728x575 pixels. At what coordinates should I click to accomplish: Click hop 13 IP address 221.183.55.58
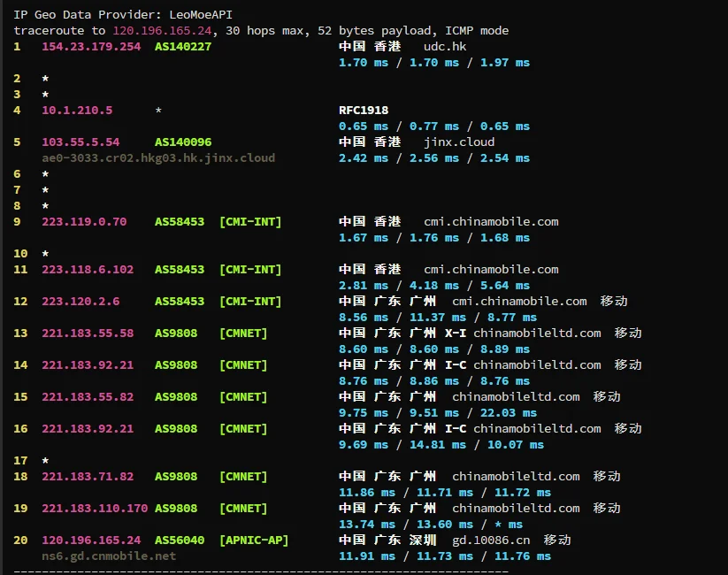[88, 333]
